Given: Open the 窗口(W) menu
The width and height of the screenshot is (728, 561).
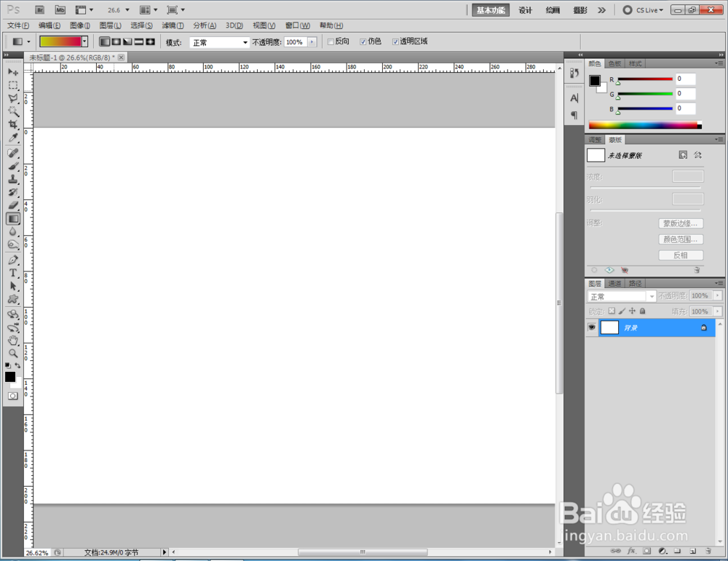Looking at the screenshot, I should pyautogui.click(x=298, y=25).
